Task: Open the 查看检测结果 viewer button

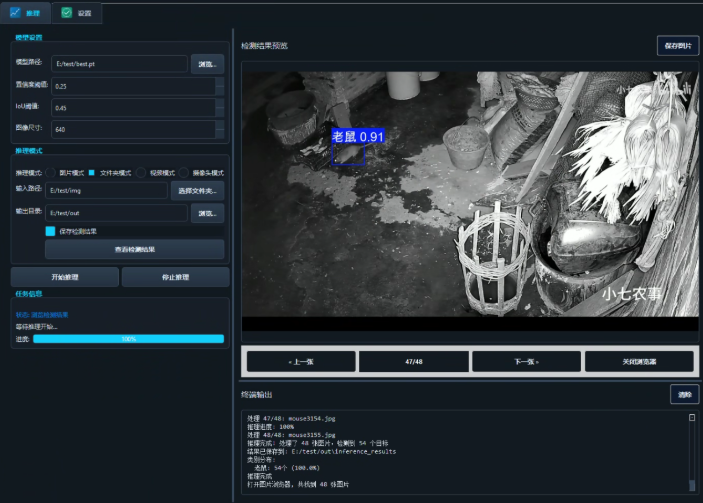Action: 135,249
